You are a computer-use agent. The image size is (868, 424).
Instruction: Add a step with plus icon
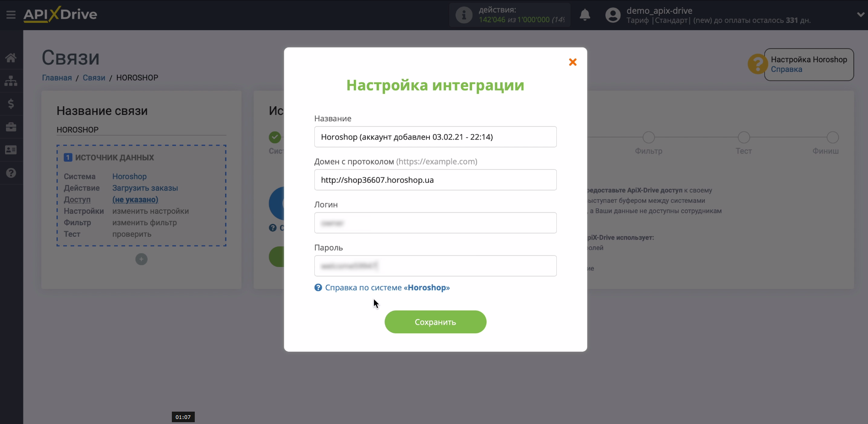(141, 259)
